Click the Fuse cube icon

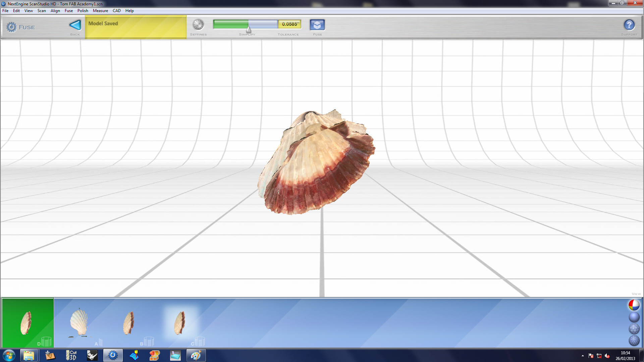click(317, 25)
